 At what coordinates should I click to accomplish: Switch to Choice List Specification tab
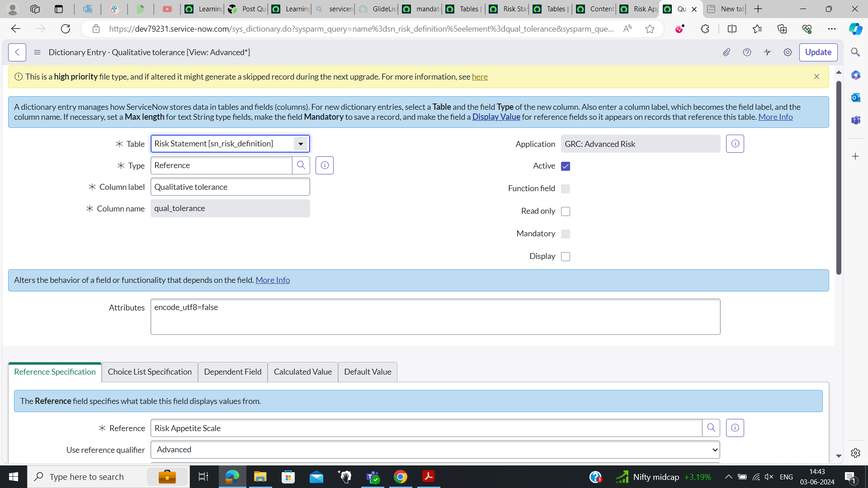click(x=150, y=372)
